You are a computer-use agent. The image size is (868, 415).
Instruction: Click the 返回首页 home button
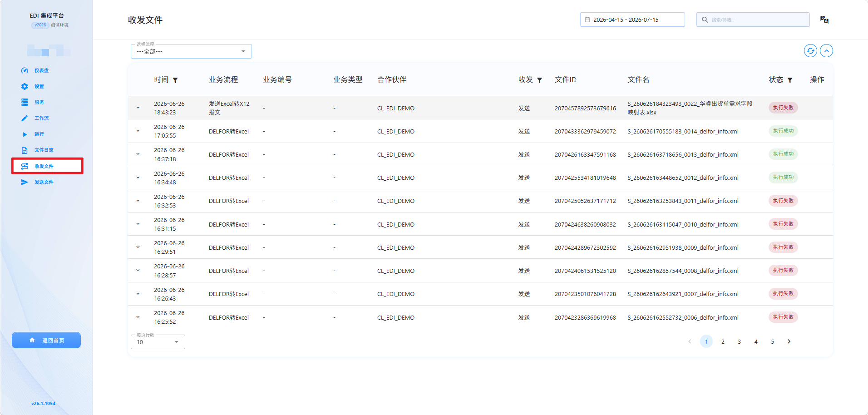click(x=46, y=340)
